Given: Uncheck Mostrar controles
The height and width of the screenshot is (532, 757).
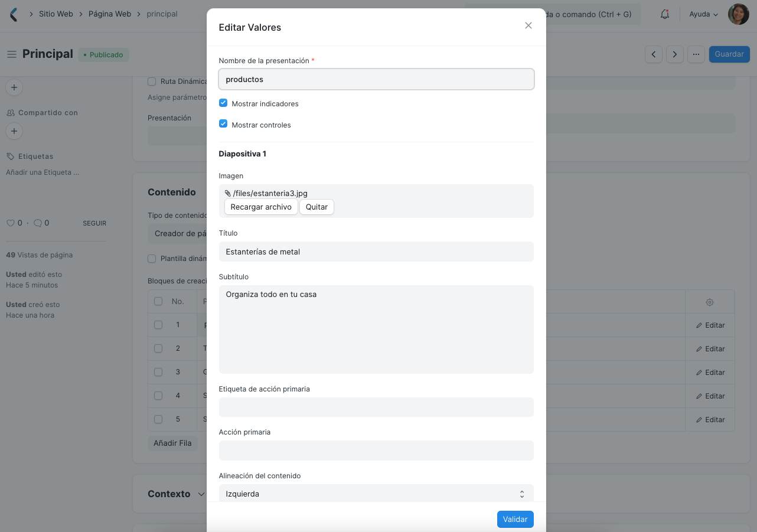Looking at the screenshot, I should click(x=223, y=124).
